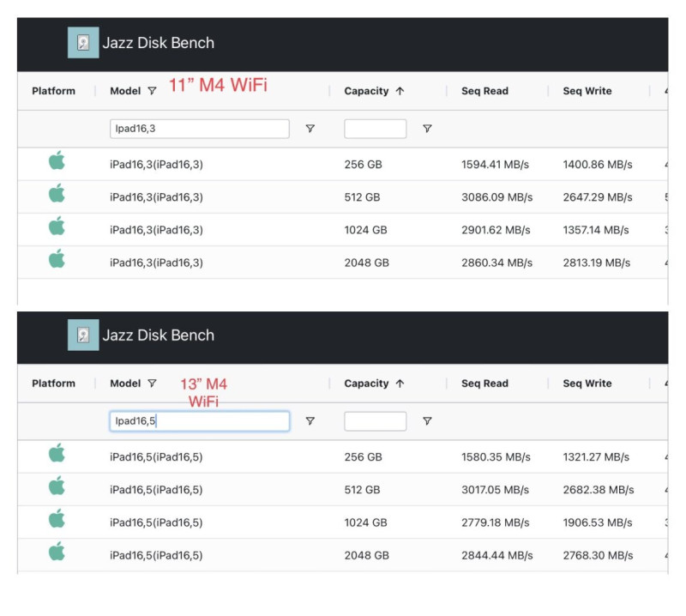Screen dimensions: 686x616
Task: Click the 2901.62 MB/s seq read value
Action: tap(496, 230)
